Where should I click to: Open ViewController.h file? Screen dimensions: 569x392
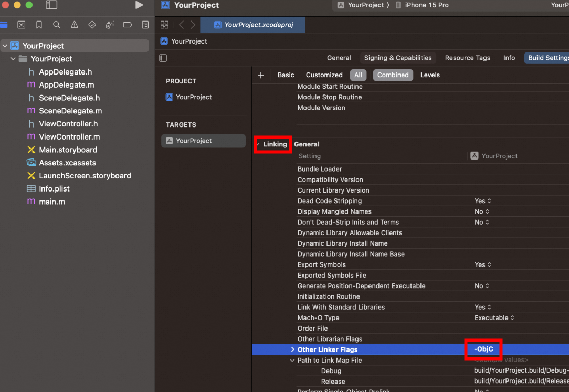pos(68,124)
